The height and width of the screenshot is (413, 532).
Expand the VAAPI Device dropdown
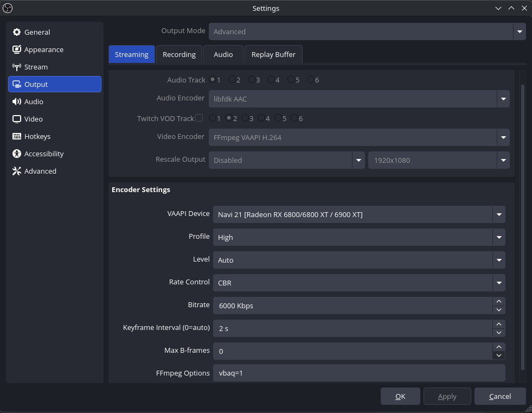[x=358, y=214]
